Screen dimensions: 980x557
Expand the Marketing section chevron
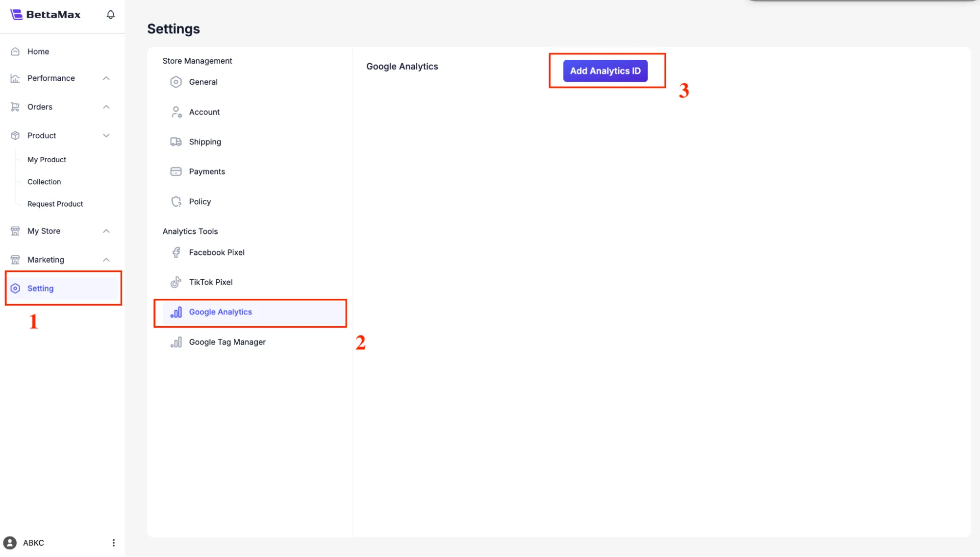click(x=106, y=260)
